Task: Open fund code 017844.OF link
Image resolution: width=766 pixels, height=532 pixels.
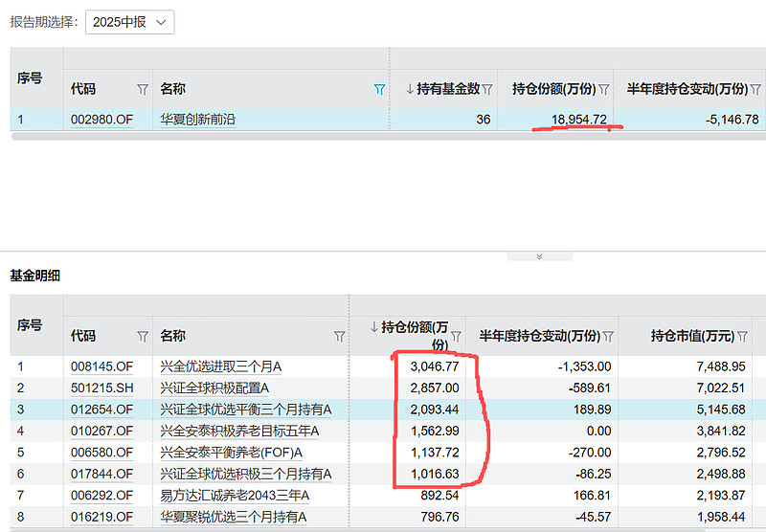Action: tap(101, 474)
